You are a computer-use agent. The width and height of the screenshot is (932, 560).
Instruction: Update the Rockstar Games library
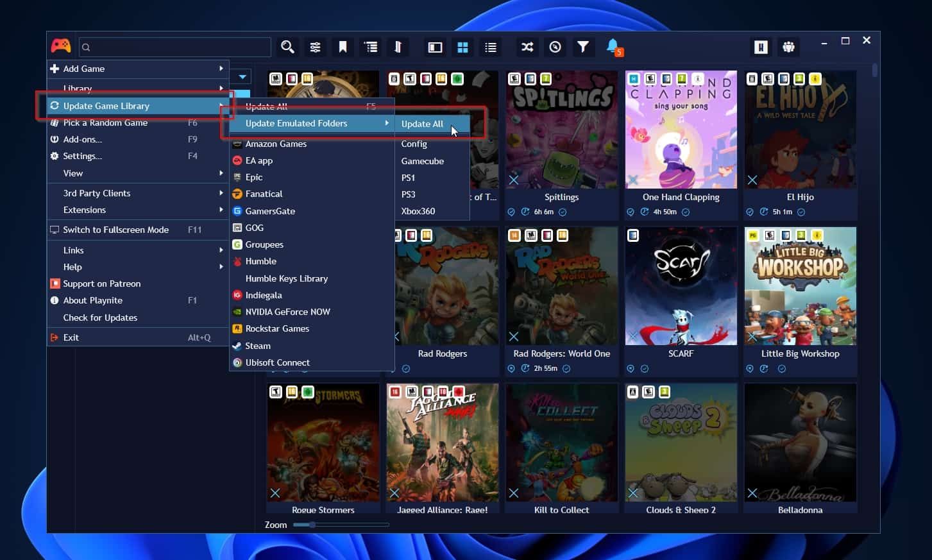pos(312,328)
